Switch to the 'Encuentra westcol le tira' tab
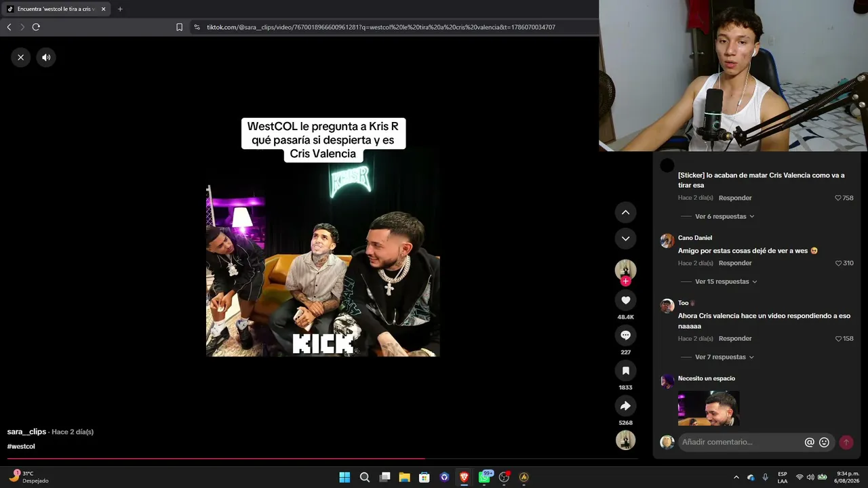 tap(56, 9)
